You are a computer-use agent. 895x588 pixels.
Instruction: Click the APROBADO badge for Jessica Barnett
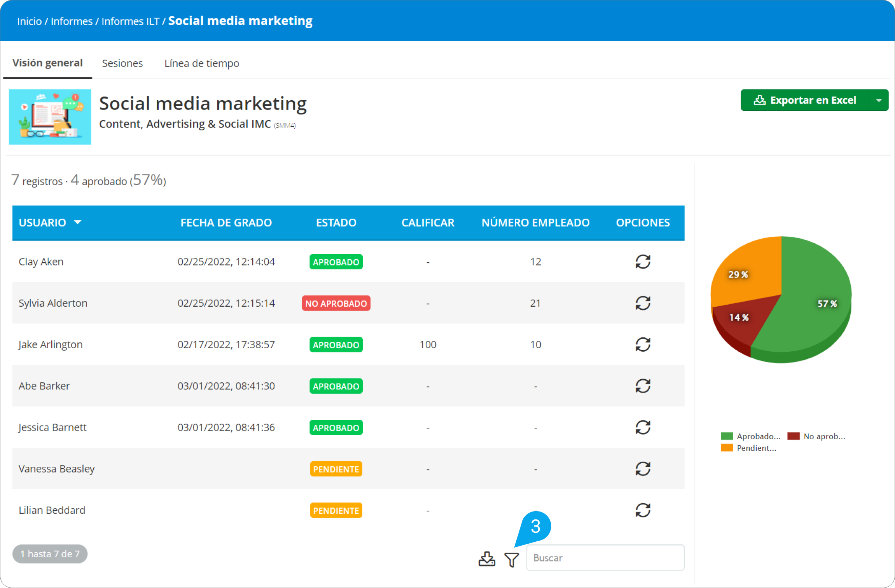(x=336, y=427)
